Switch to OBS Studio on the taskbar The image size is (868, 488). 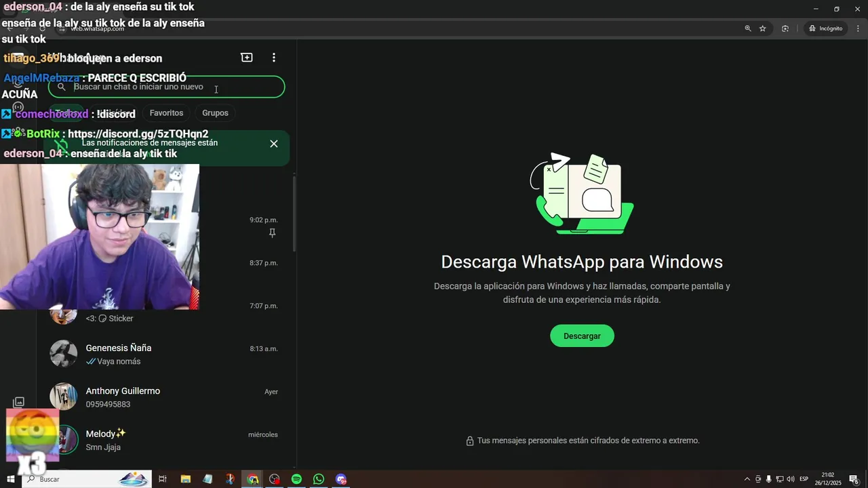tap(274, 479)
